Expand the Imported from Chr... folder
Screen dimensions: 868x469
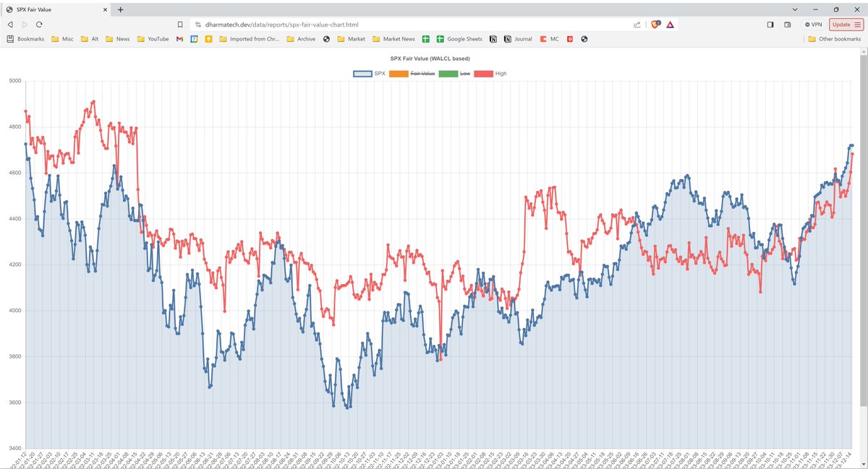[249, 39]
